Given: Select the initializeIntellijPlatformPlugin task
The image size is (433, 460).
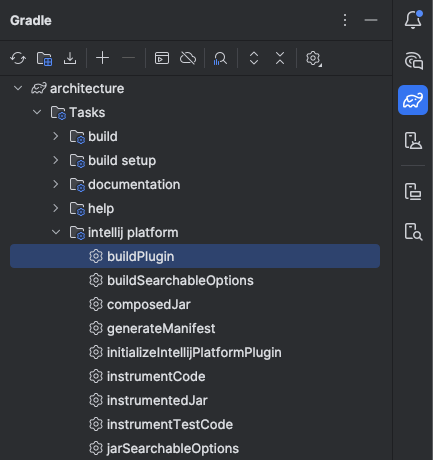Looking at the screenshot, I should [x=195, y=352].
